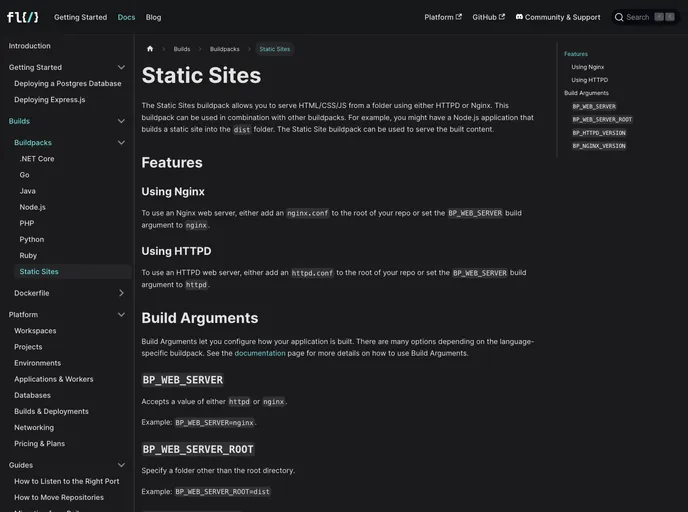The width and height of the screenshot is (688, 512).
Task: Expand the Dockerfile sidebar section
Action: click(121, 293)
